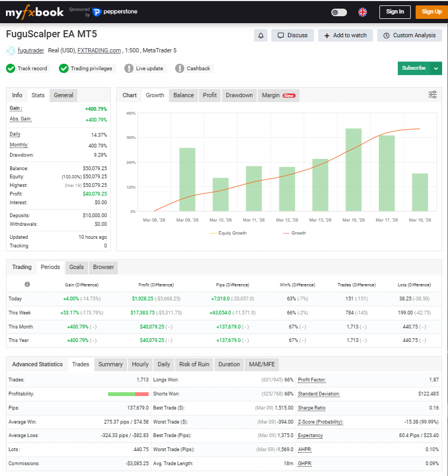Click the Mar 09 growth bar
This screenshot has height=476, width=448.
click(x=188, y=179)
